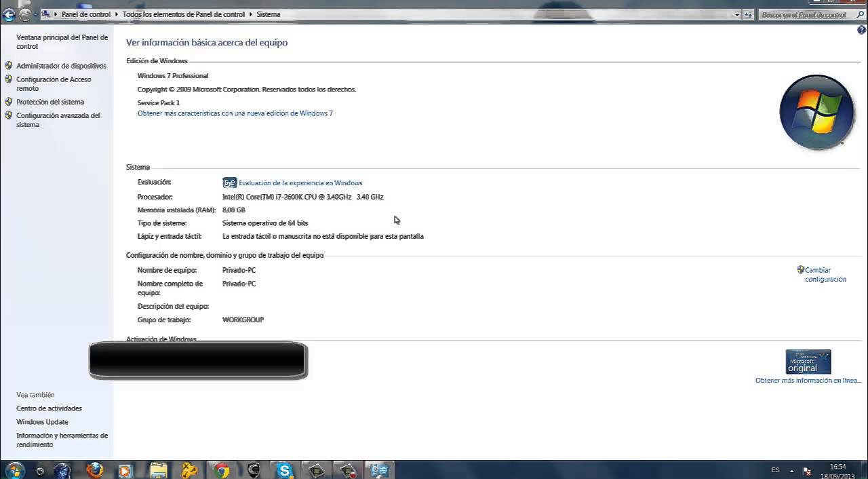Click the 8,00 GB RAM value

(x=234, y=210)
